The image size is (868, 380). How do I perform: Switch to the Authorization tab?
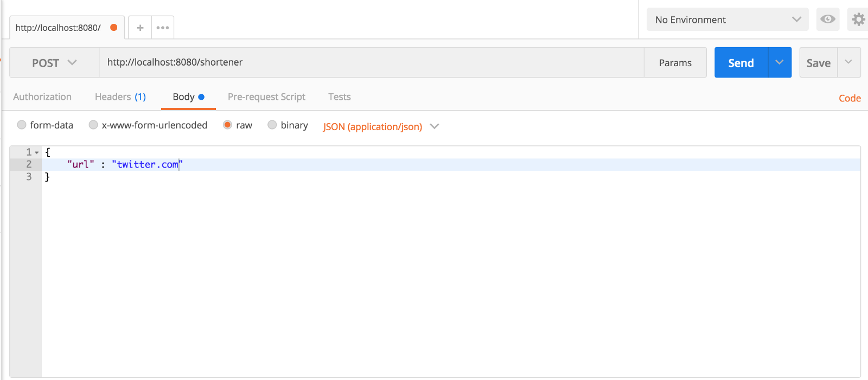(x=42, y=97)
